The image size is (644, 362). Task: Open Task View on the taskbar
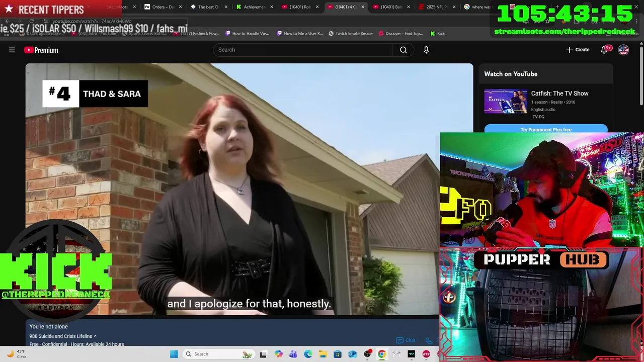pos(263,354)
